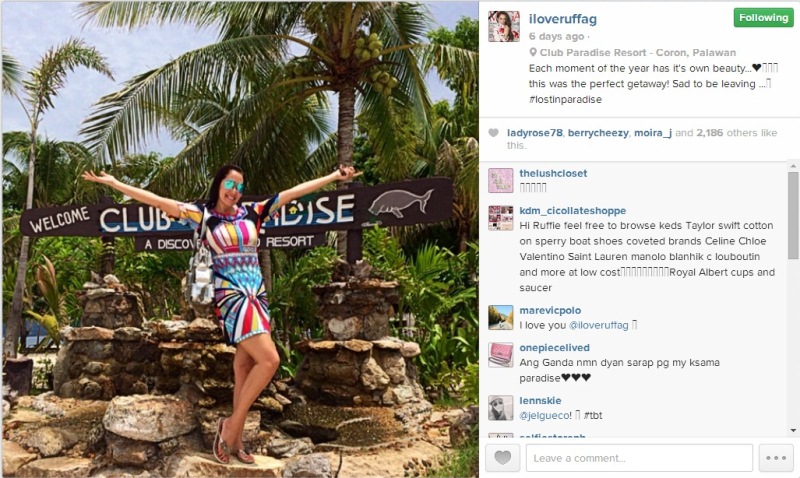Screen dimensions: 800x478
Task: Click the gray heart icon next to likers list
Action: (493, 133)
